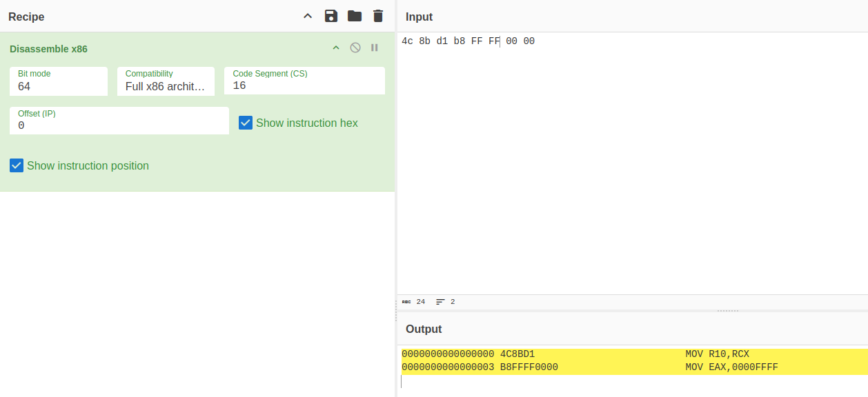Uncheck Show instruction position
868x397 pixels.
[17, 165]
